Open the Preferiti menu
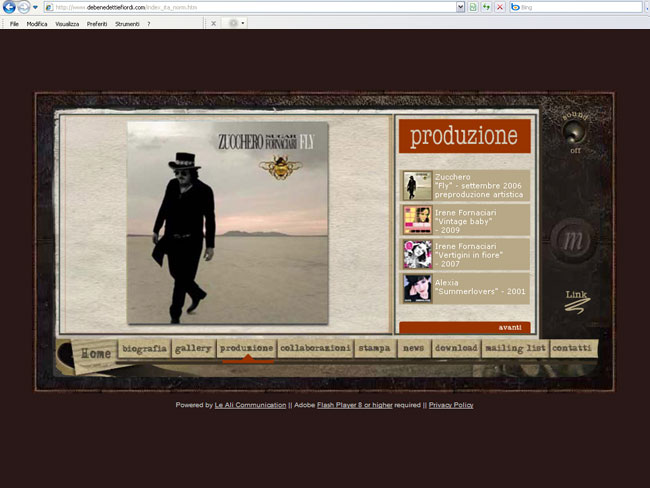This screenshot has width=650, height=488. [97, 24]
